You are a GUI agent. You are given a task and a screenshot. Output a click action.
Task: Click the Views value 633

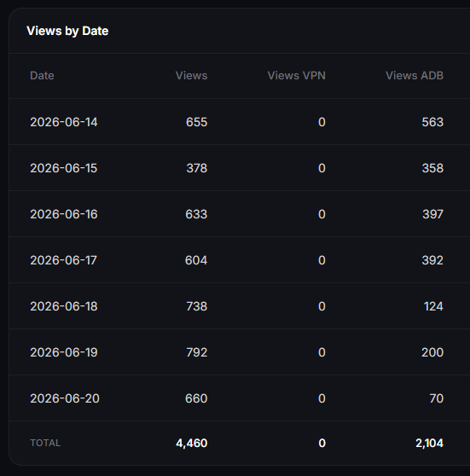point(196,214)
